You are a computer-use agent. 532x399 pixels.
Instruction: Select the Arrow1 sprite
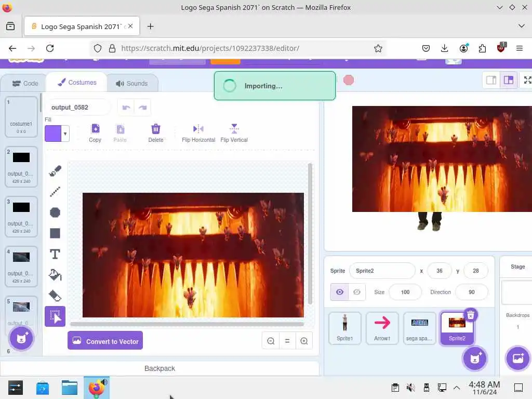(382, 328)
